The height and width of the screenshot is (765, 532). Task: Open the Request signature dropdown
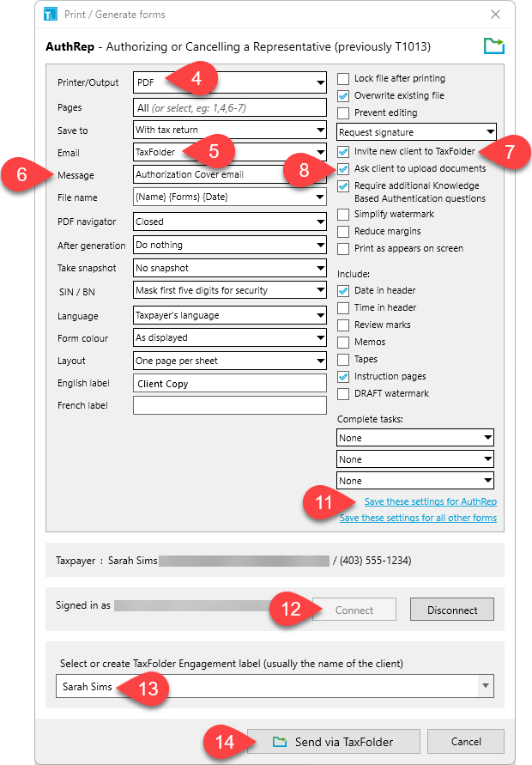(416, 131)
